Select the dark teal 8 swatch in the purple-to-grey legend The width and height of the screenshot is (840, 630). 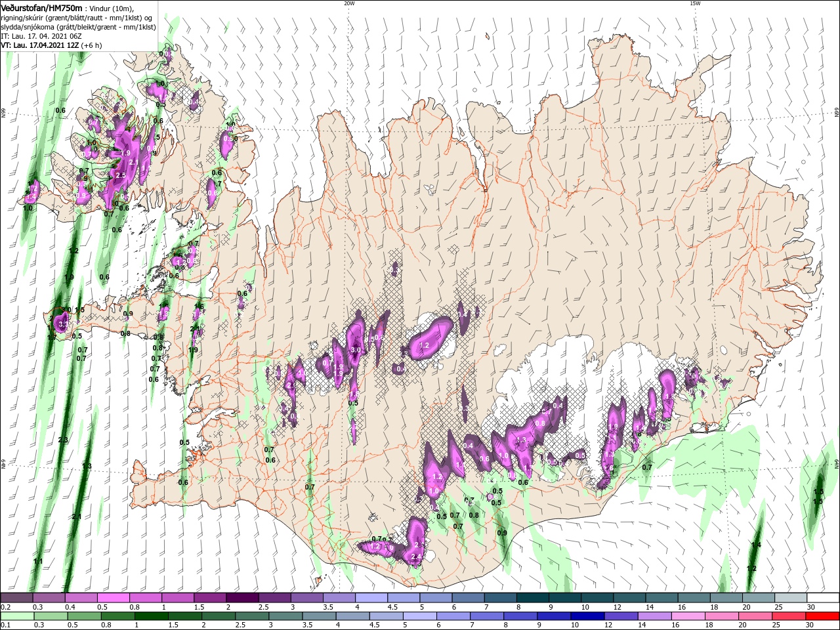tap(532, 598)
